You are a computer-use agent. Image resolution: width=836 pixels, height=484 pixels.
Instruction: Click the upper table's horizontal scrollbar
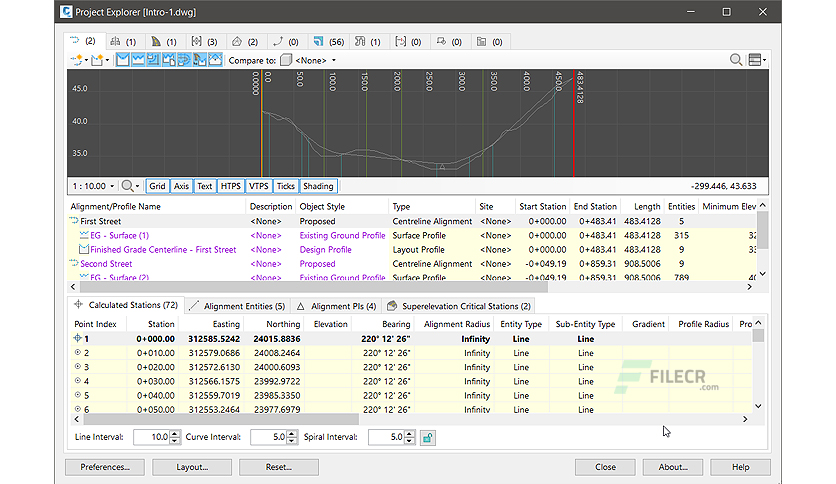[313, 287]
